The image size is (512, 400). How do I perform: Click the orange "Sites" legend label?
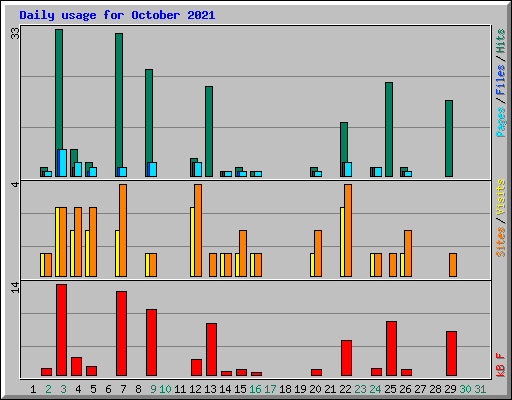coord(501,242)
